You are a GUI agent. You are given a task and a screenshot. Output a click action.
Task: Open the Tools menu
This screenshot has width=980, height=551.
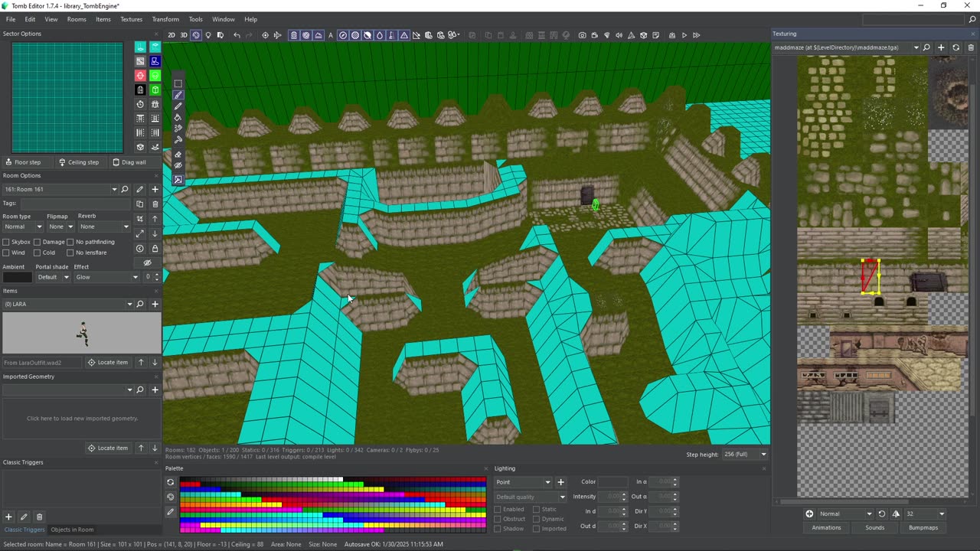[196, 19]
